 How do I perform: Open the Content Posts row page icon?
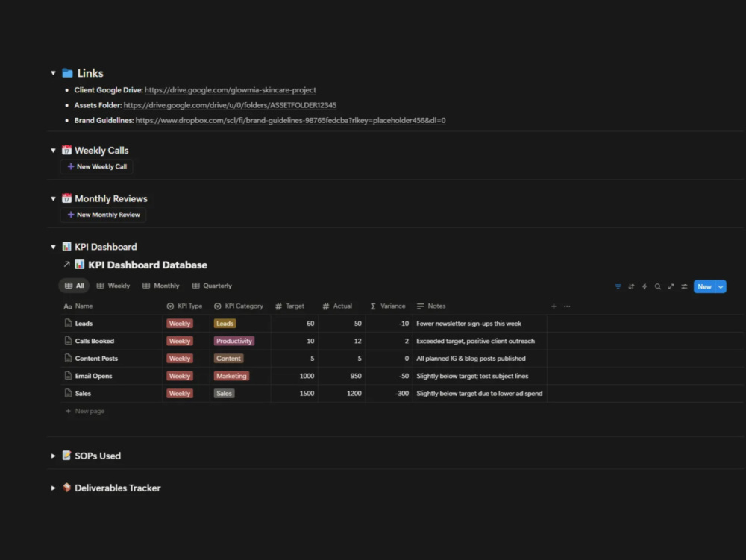click(68, 359)
